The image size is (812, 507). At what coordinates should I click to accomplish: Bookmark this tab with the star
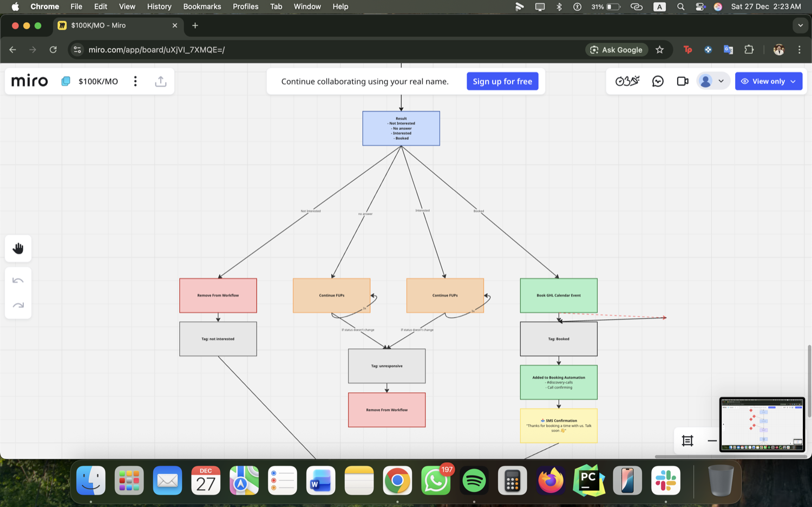[659, 50]
